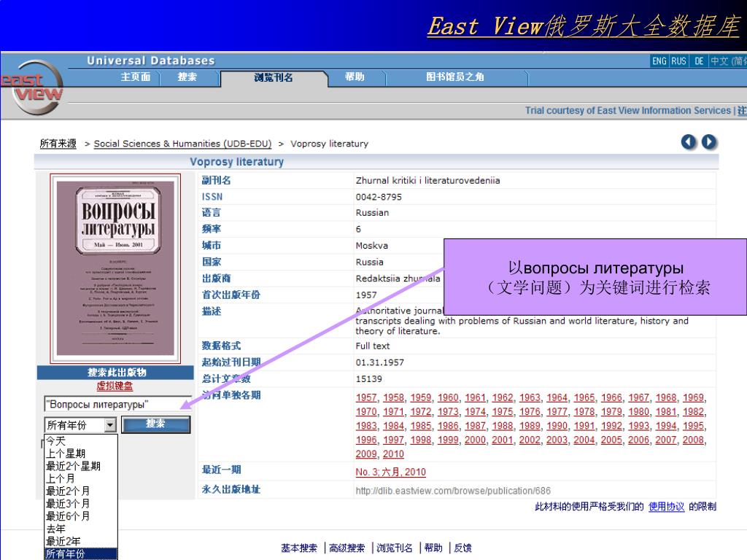
Task: Select 最近2个月 in the date list
Action: [68, 491]
